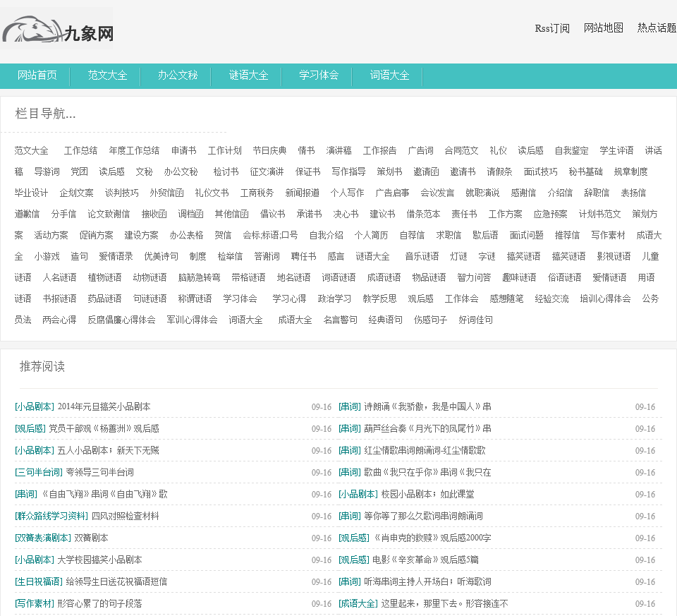The image size is (677, 616).
Task: Open article 校园小品剧本：如此课堂
Action: (427, 494)
